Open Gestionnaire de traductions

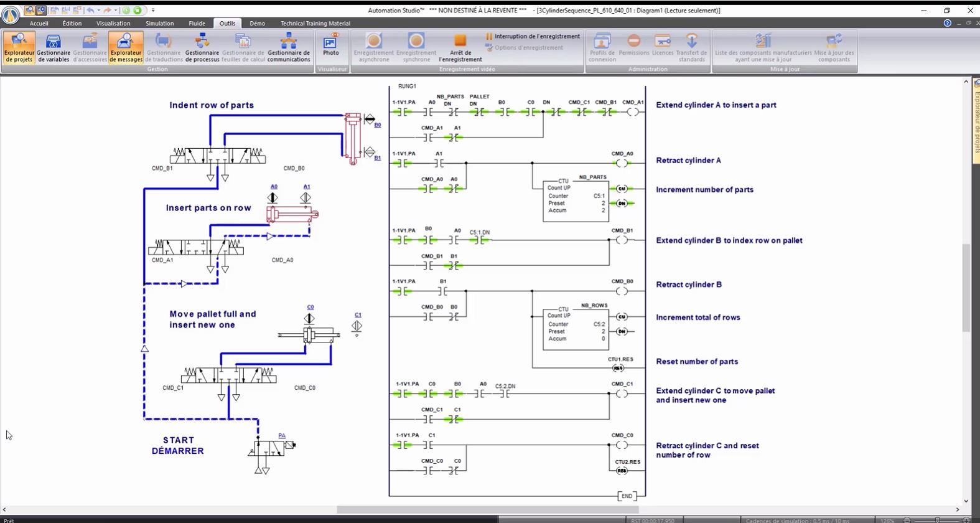pos(164,47)
